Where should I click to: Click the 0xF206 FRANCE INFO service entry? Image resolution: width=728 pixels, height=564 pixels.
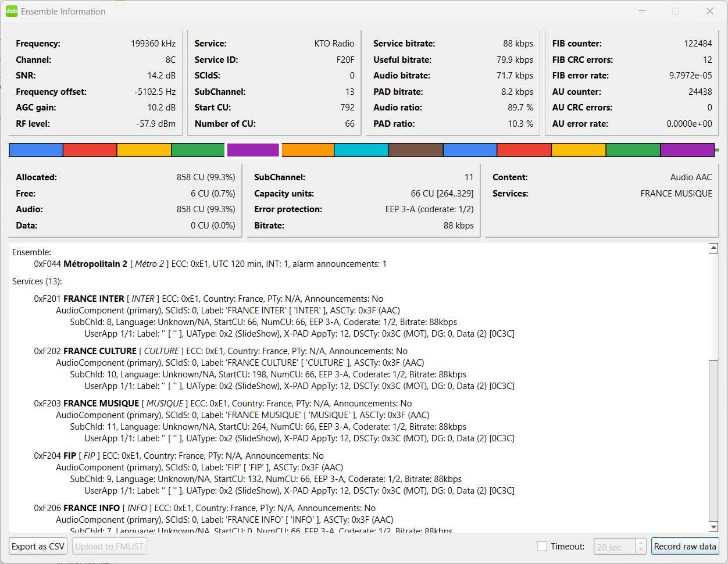pos(205,508)
